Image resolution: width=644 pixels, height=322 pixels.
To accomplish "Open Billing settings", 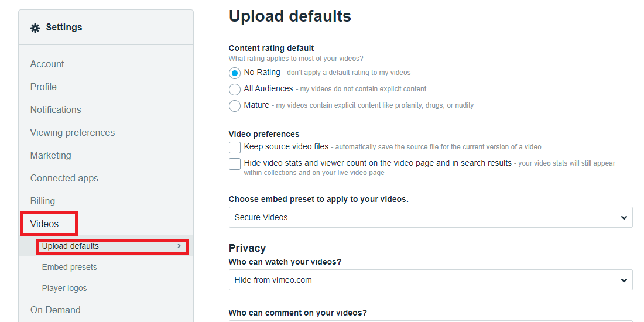I will pyautogui.click(x=43, y=201).
